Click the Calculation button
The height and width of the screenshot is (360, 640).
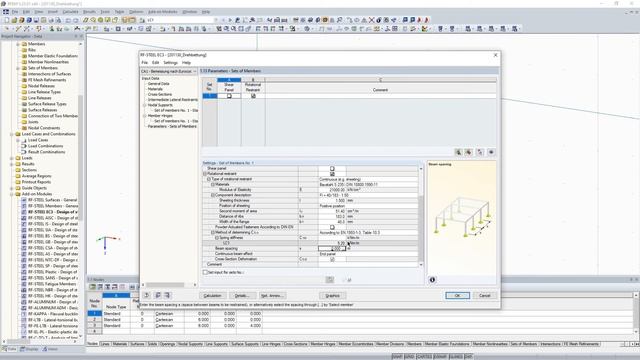point(212,296)
